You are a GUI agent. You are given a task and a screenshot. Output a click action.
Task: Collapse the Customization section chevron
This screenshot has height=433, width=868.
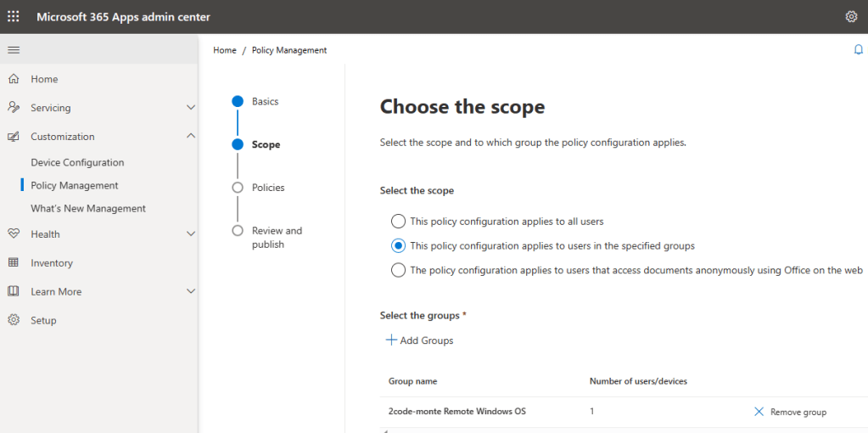pos(190,136)
